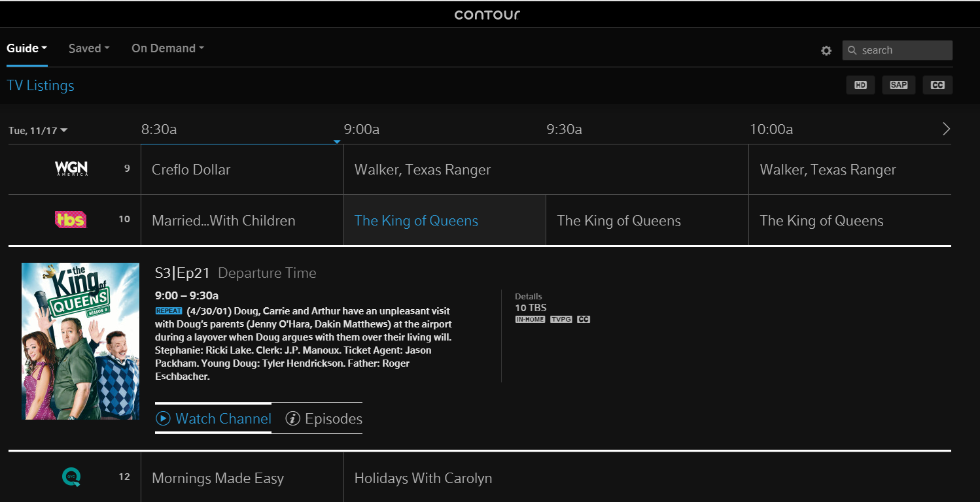Click the TBS channel logo
The width and height of the screenshot is (980, 502).
(x=70, y=220)
